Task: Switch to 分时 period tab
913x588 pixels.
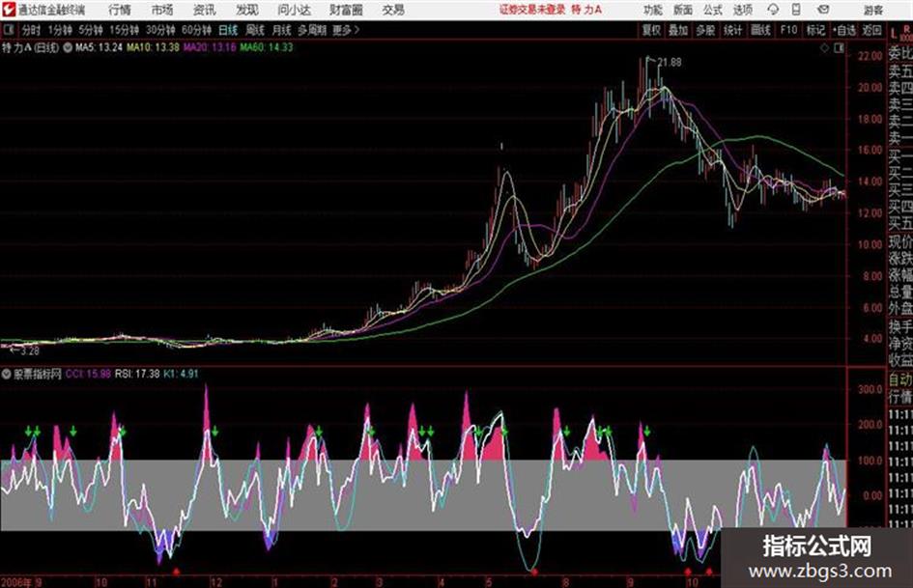Action: (x=31, y=30)
